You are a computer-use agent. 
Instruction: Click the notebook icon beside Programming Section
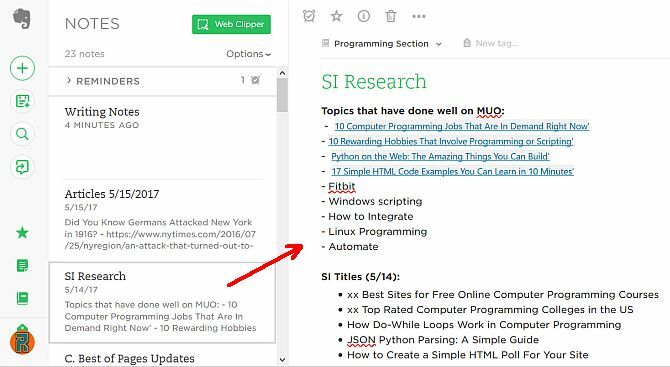pos(326,43)
